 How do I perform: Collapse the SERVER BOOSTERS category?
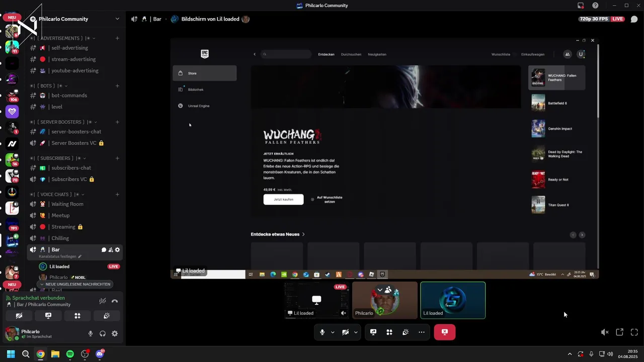63,122
